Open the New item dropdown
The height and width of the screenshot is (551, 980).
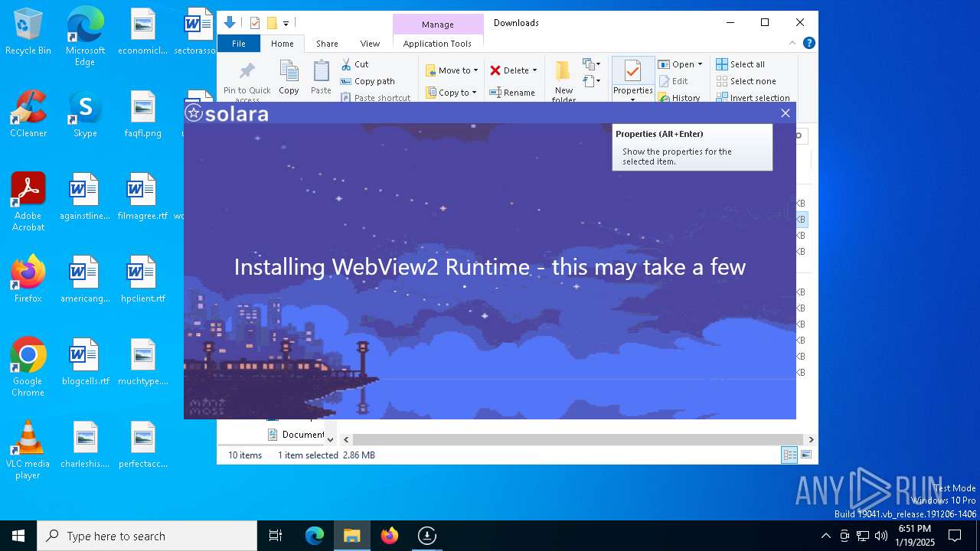tap(592, 64)
